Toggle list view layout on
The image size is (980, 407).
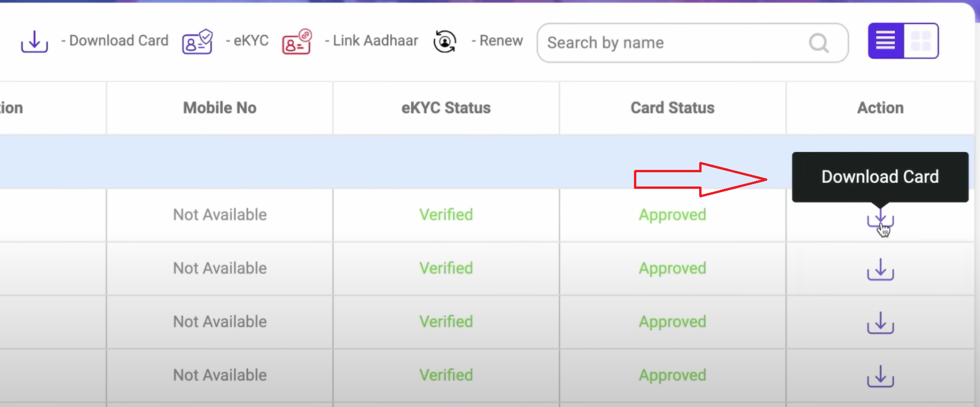885,41
